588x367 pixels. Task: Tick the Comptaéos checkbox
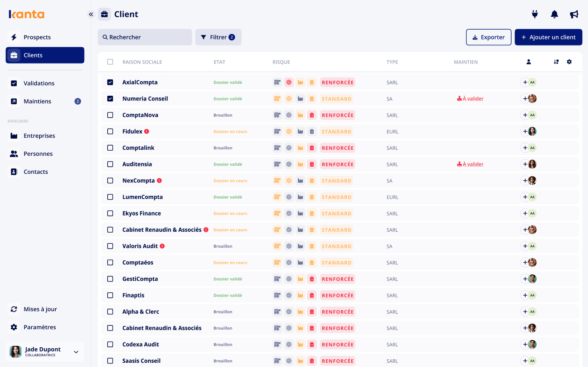pyautogui.click(x=110, y=263)
